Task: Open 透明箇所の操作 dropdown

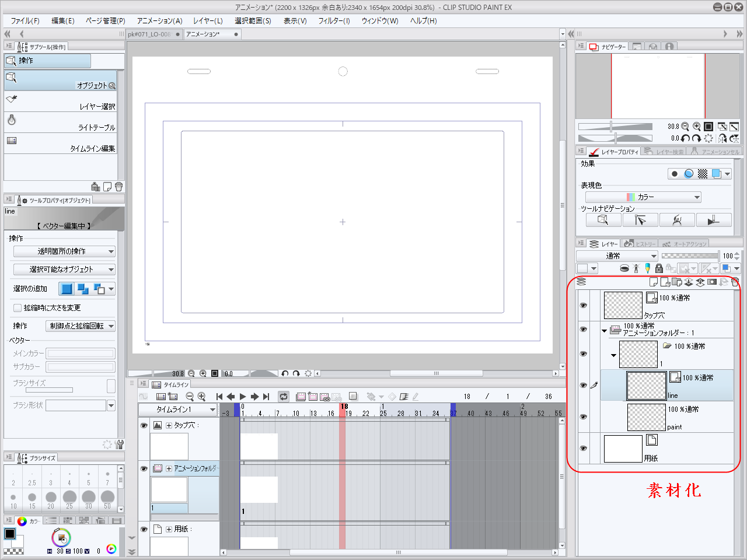Action: point(64,251)
